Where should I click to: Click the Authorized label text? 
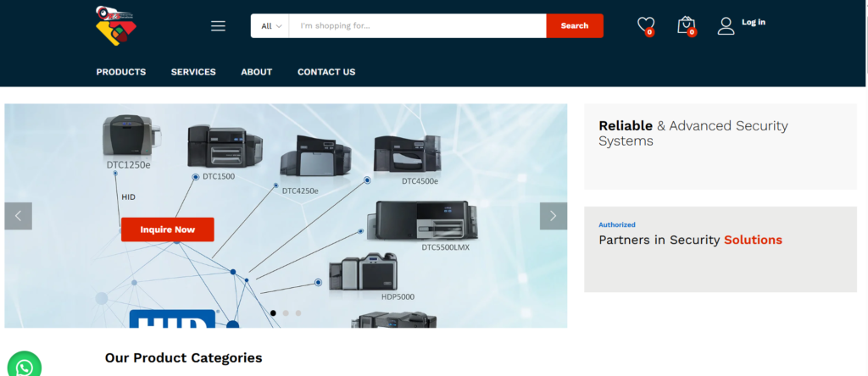(x=617, y=225)
